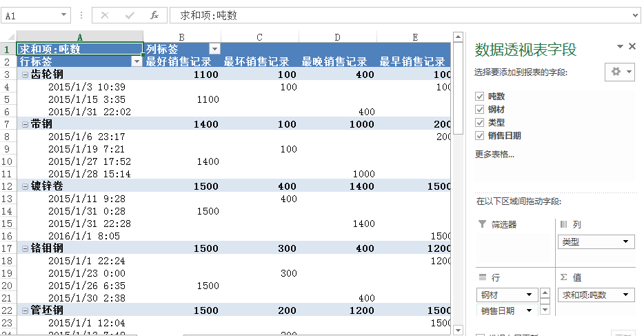The height and width of the screenshot is (336, 644).
Task: Open the 类型 field dropdown in columns area
Action: point(625,241)
